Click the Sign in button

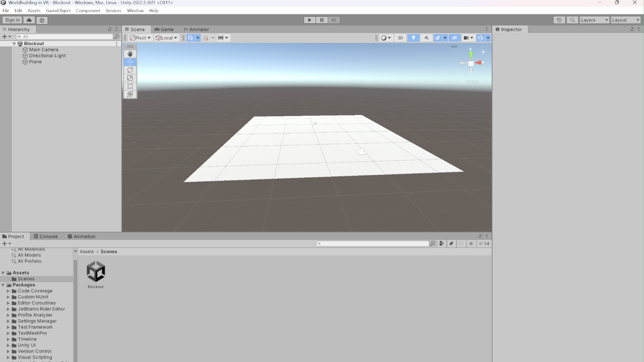pyautogui.click(x=12, y=20)
